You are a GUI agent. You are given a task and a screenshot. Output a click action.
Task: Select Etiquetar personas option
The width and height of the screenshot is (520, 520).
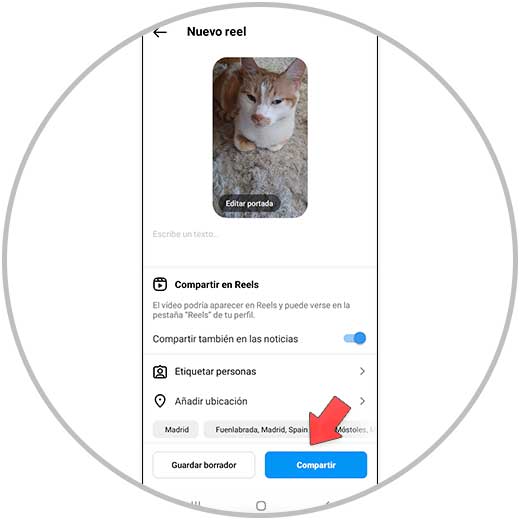(260, 372)
